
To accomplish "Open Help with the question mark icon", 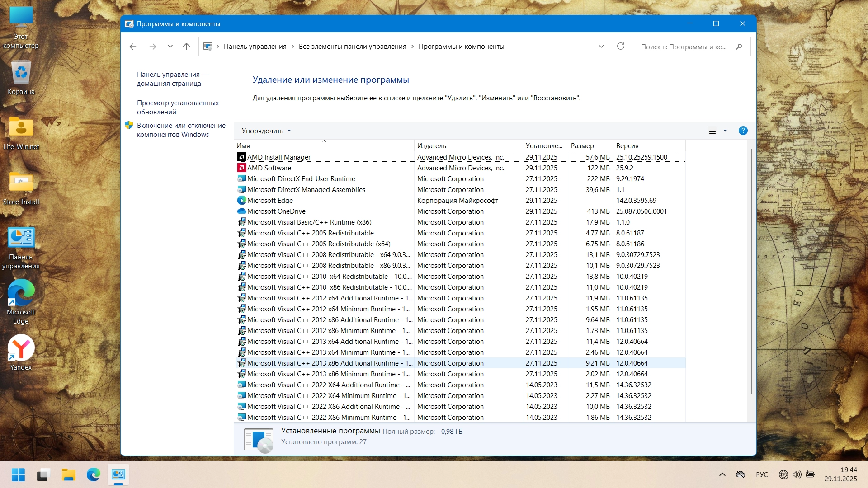I will (743, 131).
